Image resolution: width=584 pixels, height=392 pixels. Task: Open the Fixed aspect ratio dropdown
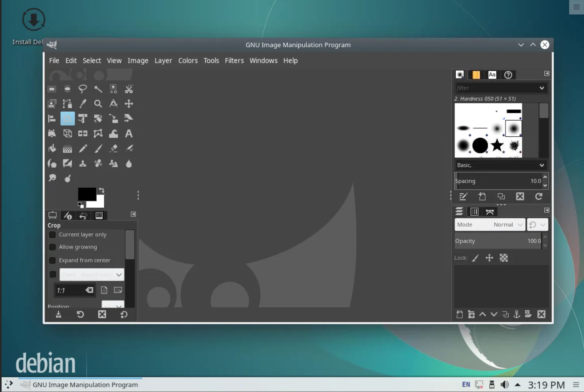click(x=92, y=275)
